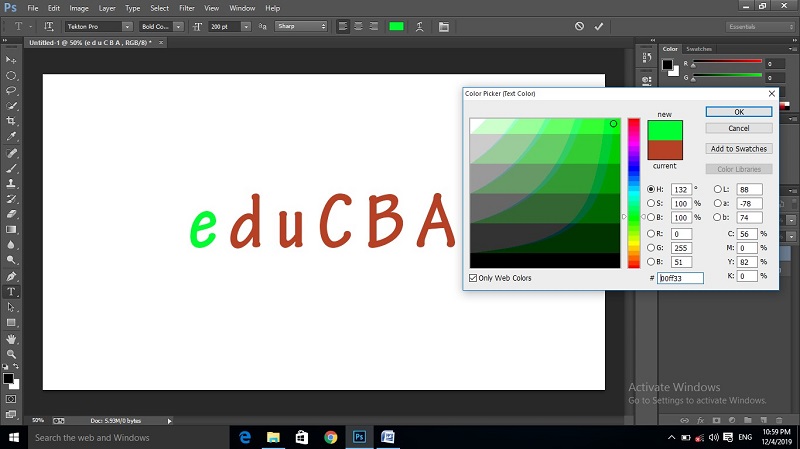Select the Eyedropper tool
800x449 pixels.
click(x=11, y=137)
